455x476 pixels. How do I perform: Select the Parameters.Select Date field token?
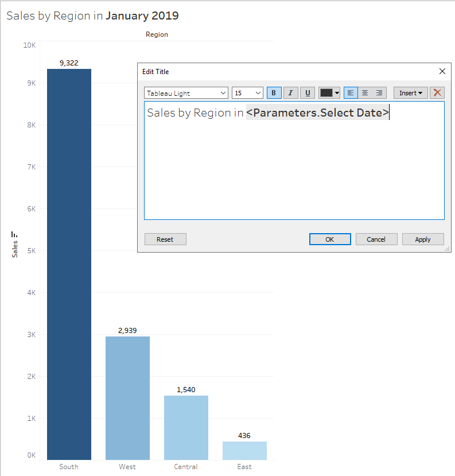click(x=317, y=113)
